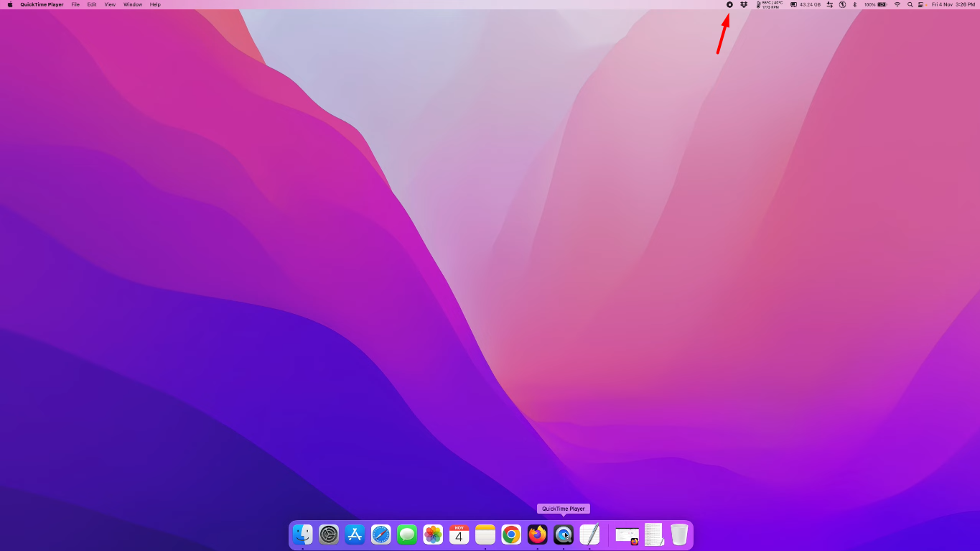The width and height of the screenshot is (980, 551).
Task: Toggle Bluetooth via its menu bar icon
Action: [854, 4]
